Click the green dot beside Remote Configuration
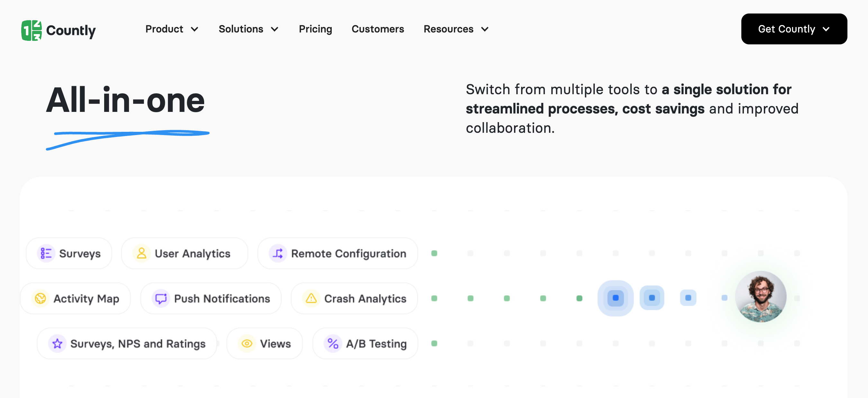 [434, 253]
